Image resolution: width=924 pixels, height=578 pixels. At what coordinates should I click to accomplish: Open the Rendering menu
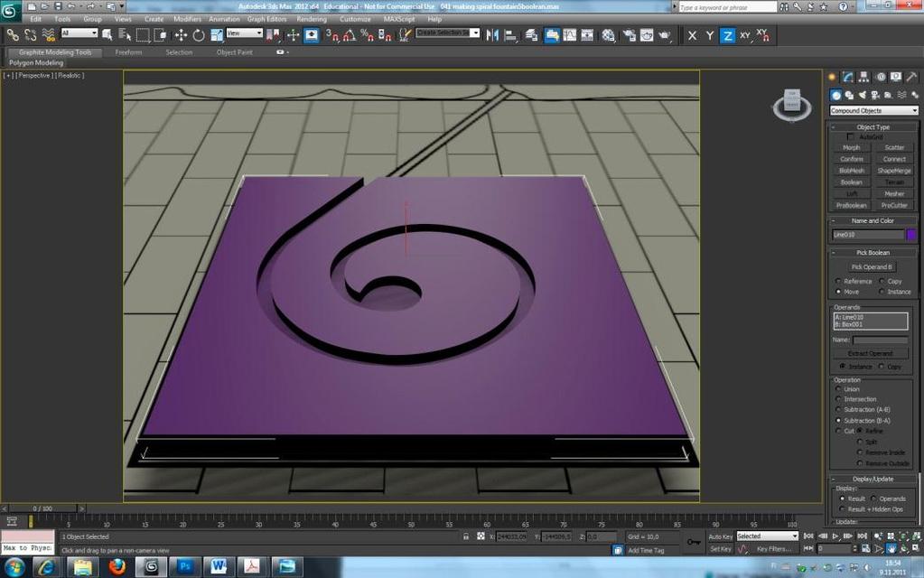[311, 19]
